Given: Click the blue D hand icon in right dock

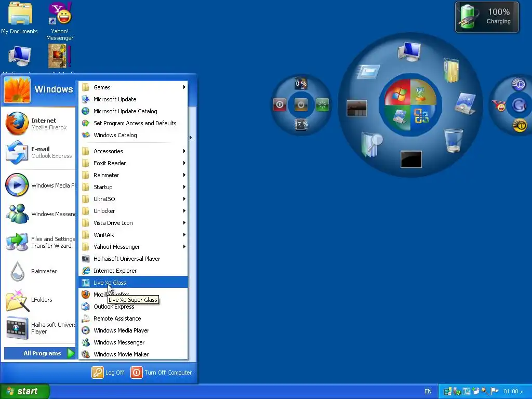Looking at the screenshot, I should pyautogui.click(x=518, y=84).
